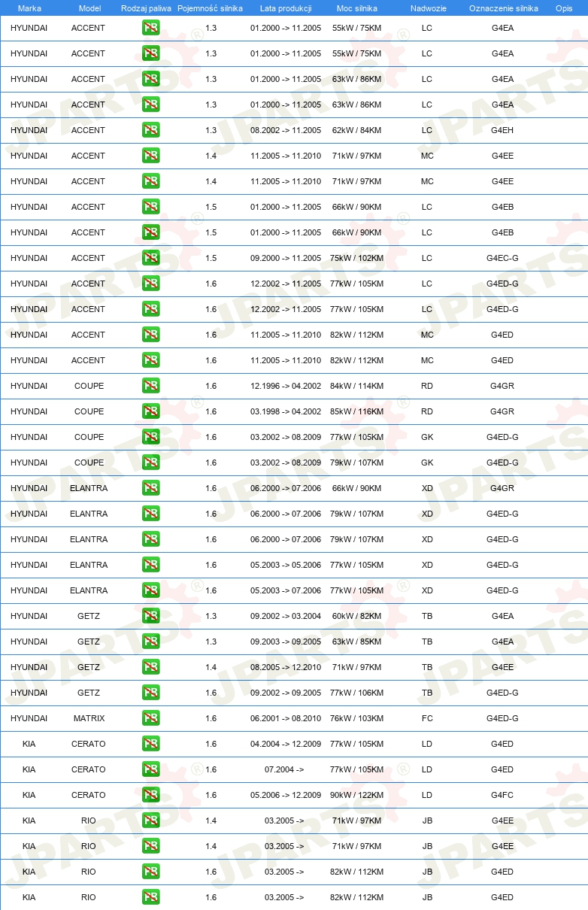Click the Marka column header

(x=29, y=8)
